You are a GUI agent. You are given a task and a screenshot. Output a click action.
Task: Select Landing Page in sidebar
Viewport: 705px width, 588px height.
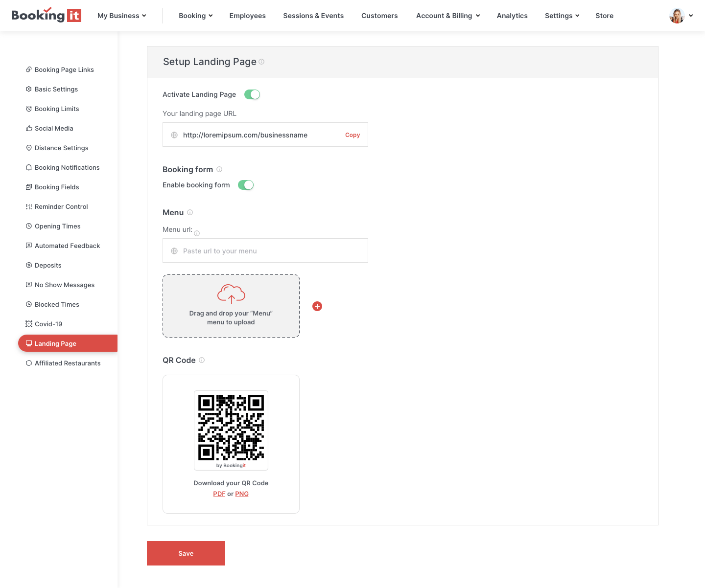(x=68, y=343)
